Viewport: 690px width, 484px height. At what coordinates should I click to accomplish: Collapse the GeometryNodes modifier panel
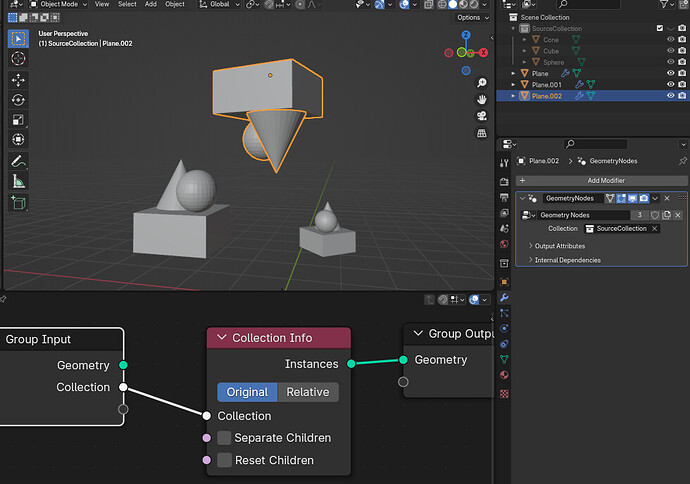click(x=522, y=198)
